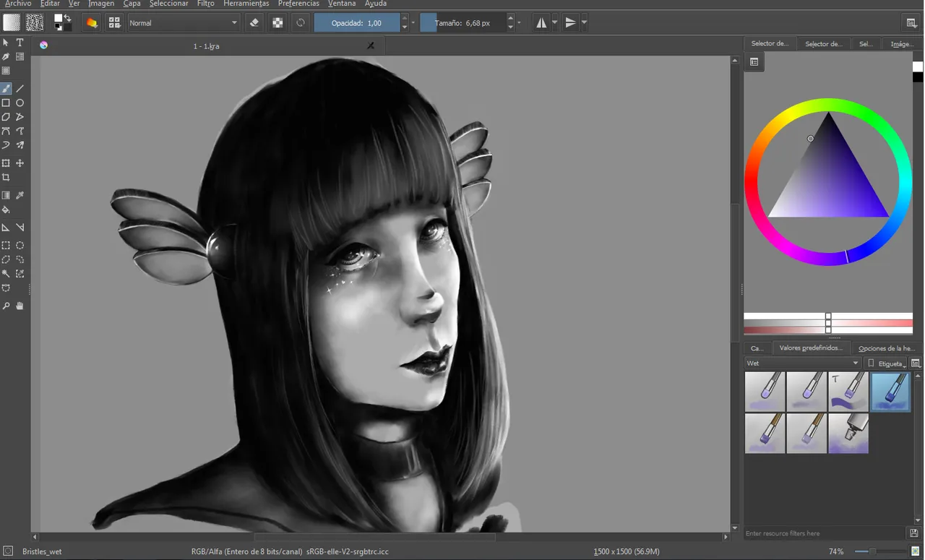The image size is (925, 560).
Task: Select the Crop tool
Action: 6,178
